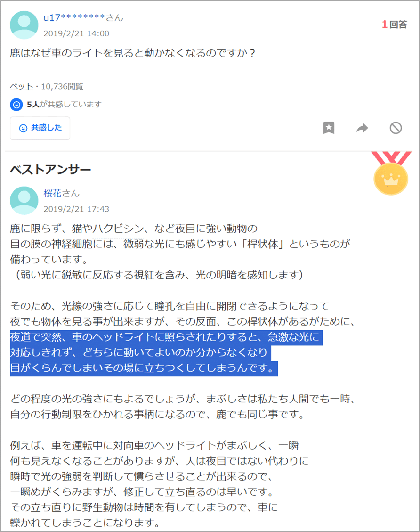Screen dimensions: 420x532
Task: Click the 10,736閲覧 view count
Action: point(62,87)
